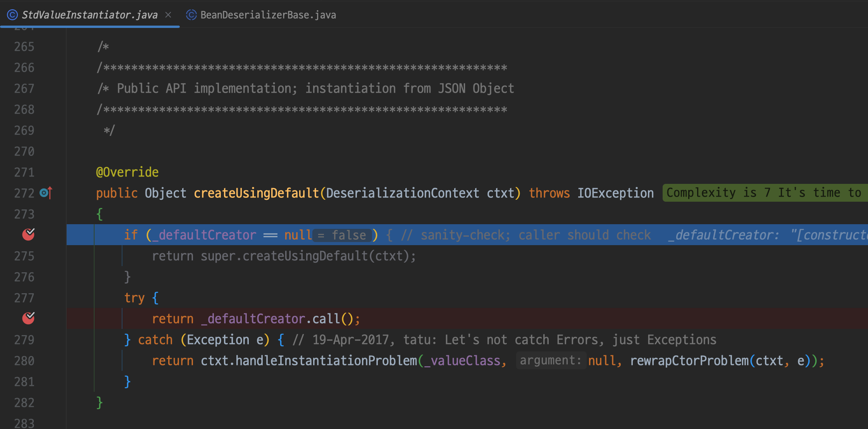
Task: Click the IOException type in the throws clause
Action: pos(615,193)
